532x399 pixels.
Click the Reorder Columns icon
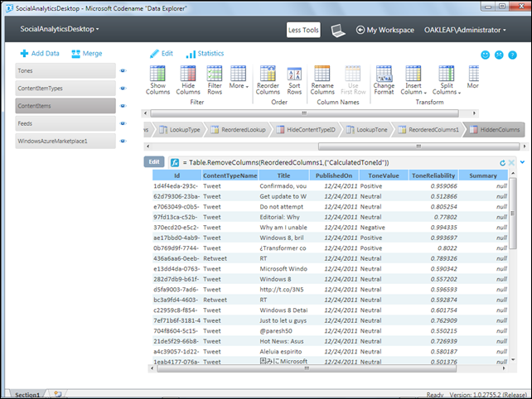point(268,75)
